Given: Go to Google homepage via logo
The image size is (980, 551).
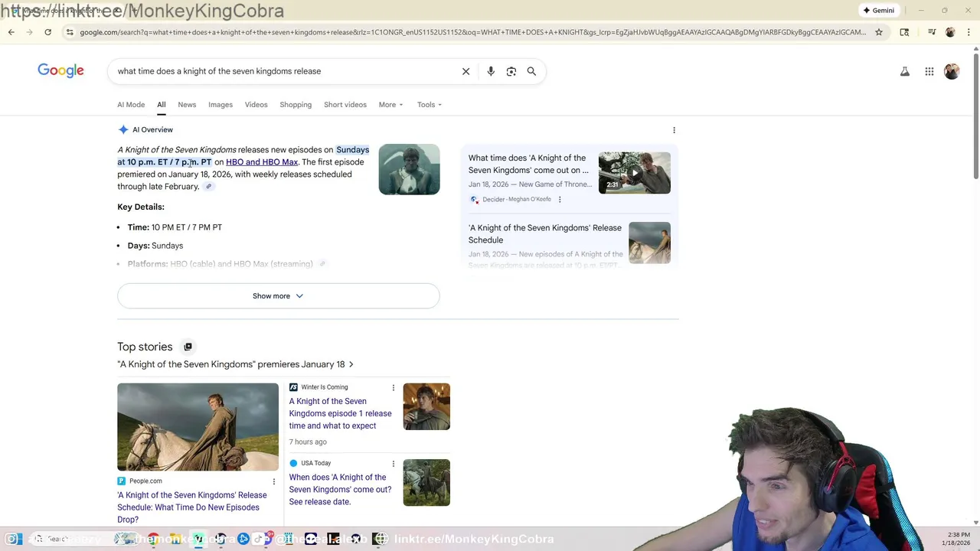Looking at the screenshot, I should pos(60,70).
